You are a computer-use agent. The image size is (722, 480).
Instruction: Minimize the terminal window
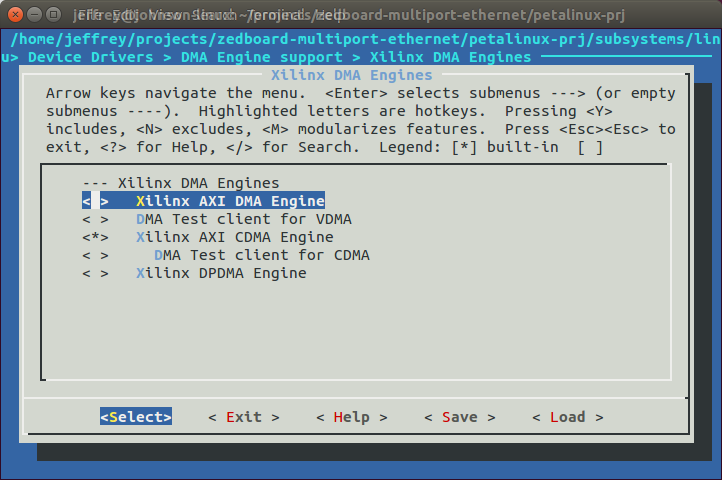click(x=35, y=15)
